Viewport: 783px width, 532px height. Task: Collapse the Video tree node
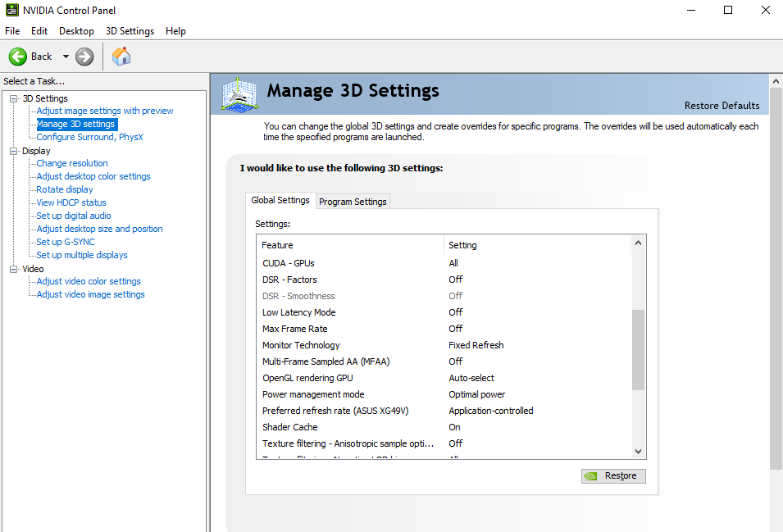pos(14,269)
